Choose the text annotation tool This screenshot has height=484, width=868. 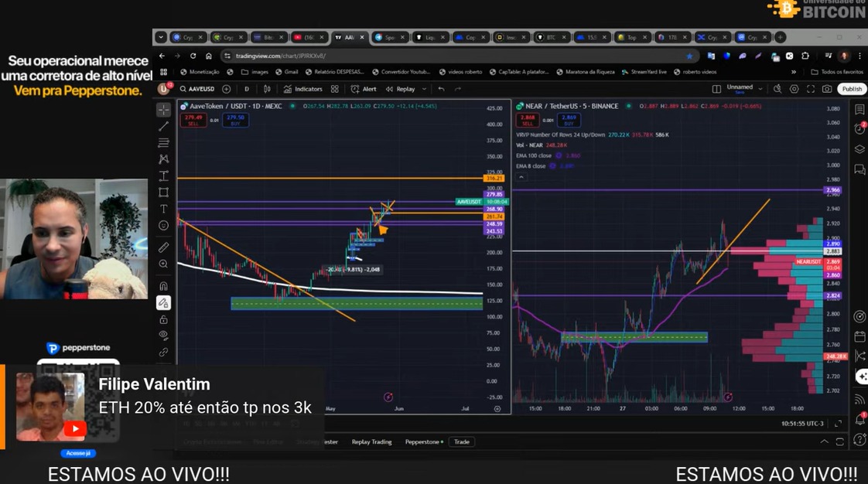click(x=163, y=209)
